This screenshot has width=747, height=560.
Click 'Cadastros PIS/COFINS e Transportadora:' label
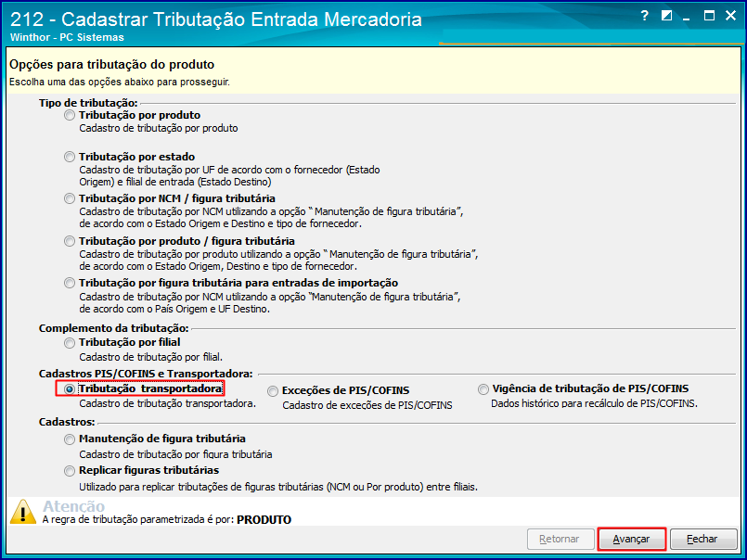tap(146, 374)
